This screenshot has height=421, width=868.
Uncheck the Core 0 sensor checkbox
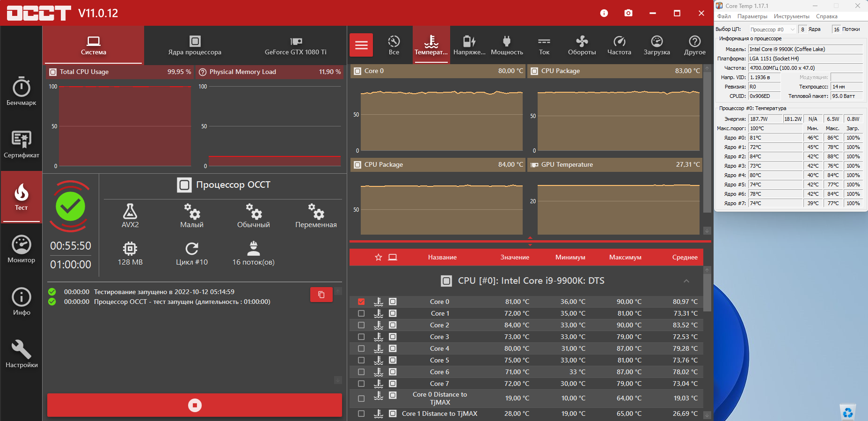[361, 302]
